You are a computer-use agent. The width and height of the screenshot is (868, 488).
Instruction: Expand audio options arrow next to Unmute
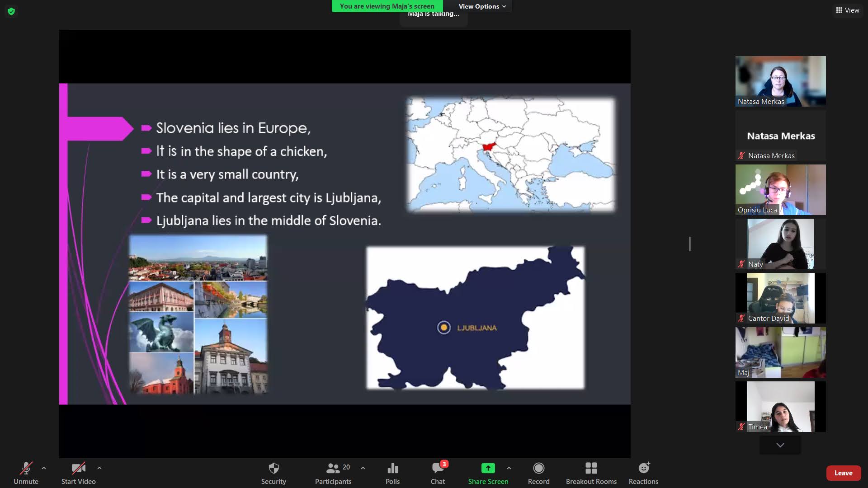(44, 468)
